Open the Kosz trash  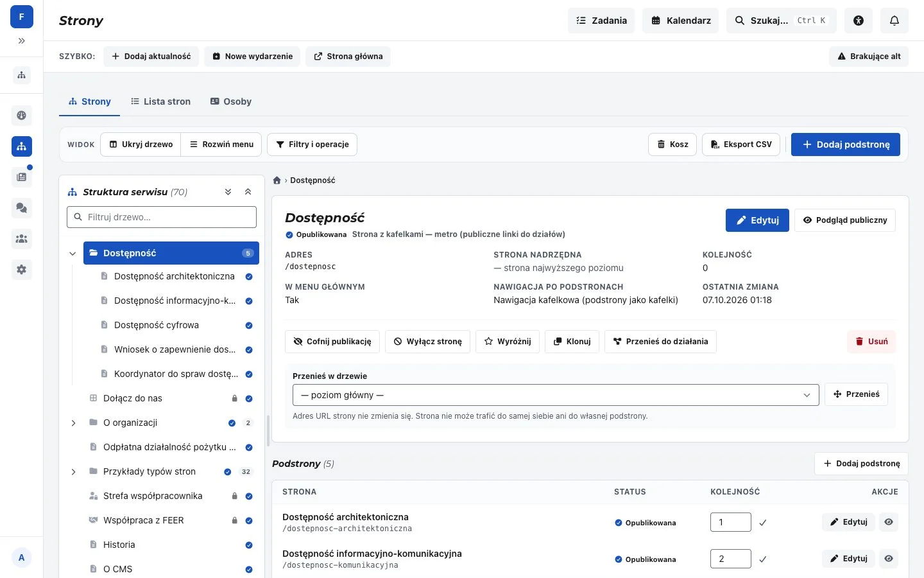coord(672,144)
